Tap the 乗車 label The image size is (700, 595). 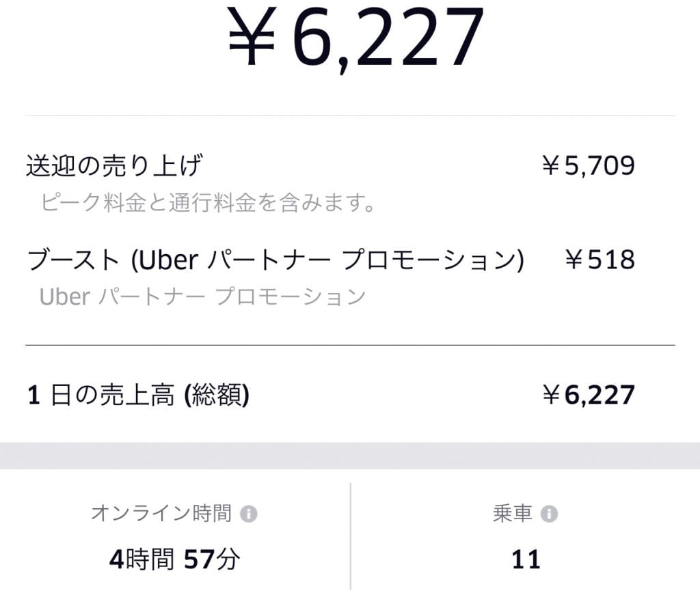(513, 514)
